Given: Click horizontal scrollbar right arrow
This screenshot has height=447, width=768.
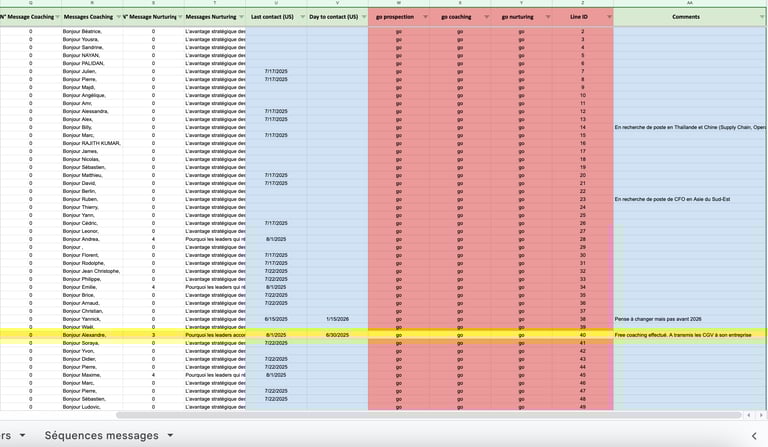Looking at the screenshot, I should point(761,415).
